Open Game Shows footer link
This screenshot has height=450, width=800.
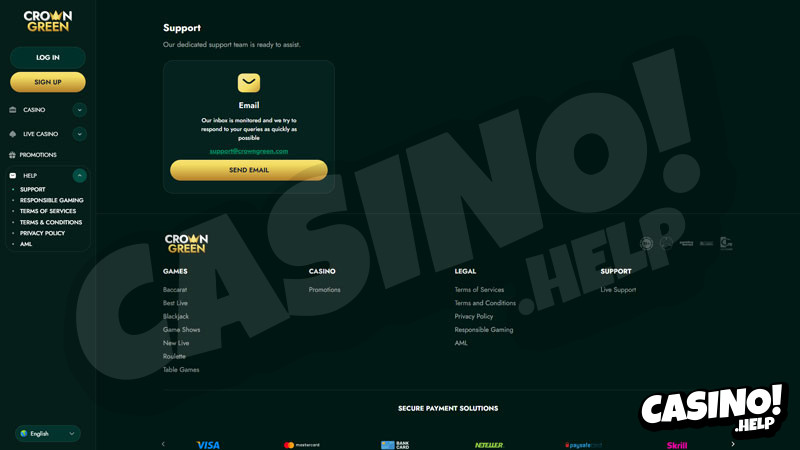(182, 330)
